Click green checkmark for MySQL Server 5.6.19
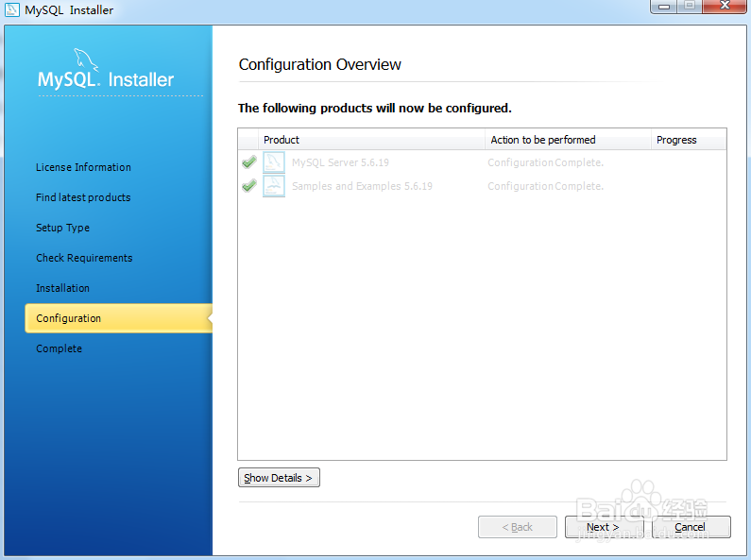The width and height of the screenshot is (751, 560). tap(249, 162)
